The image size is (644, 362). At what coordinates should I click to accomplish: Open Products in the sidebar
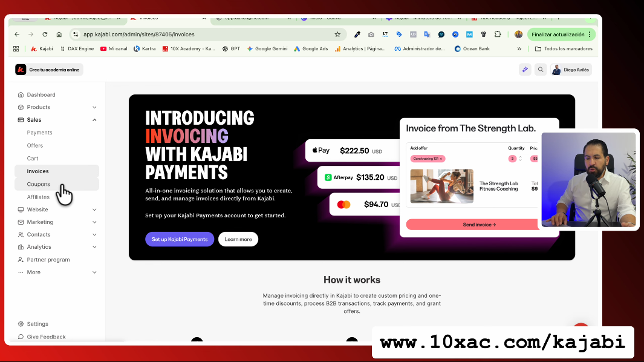[x=39, y=107]
